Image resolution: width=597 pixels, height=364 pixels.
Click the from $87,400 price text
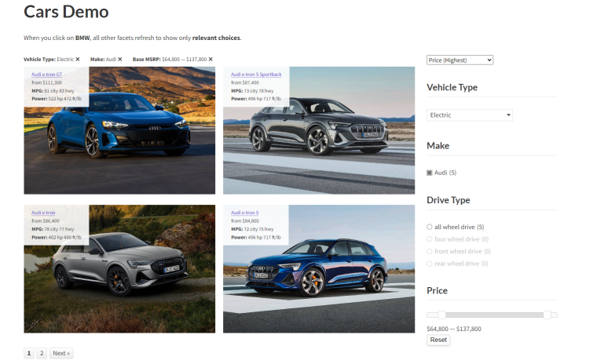pos(245,82)
